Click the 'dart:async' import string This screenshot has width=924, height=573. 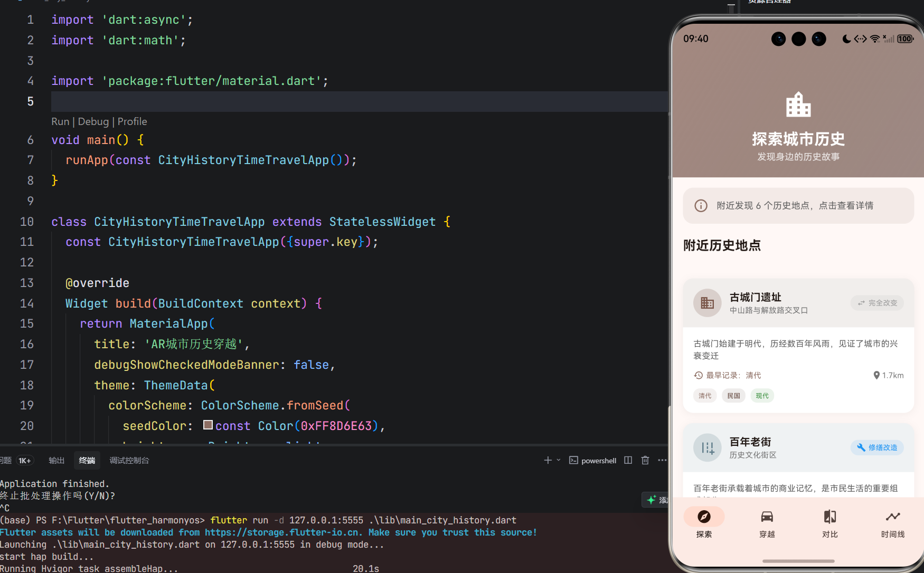[144, 20]
